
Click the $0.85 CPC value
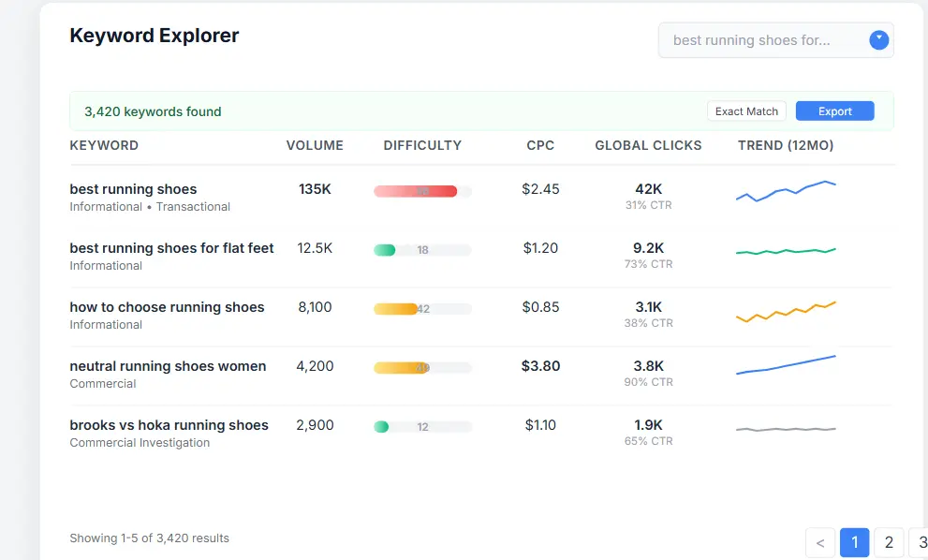[540, 307]
